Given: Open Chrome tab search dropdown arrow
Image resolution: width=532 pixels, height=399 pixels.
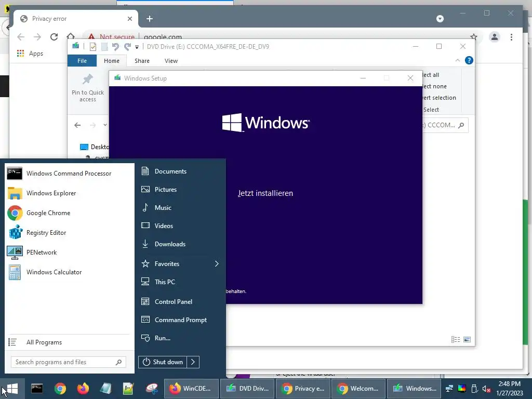Looking at the screenshot, I should click(x=440, y=19).
